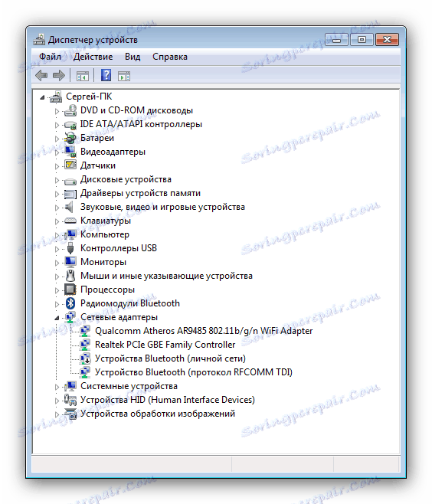Select Устройство Bluetooth (протокол RFCOMM TDI)
The width and height of the screenshot is (432, 504).
pyautogui.click(x=194, y=372)
